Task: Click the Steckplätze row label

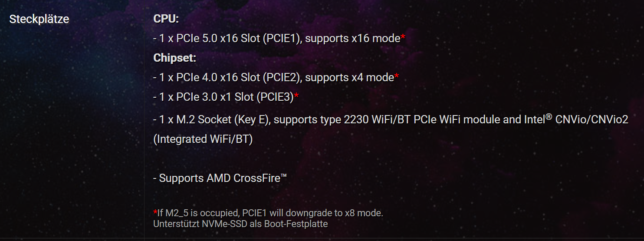Action: click(39, 20)
